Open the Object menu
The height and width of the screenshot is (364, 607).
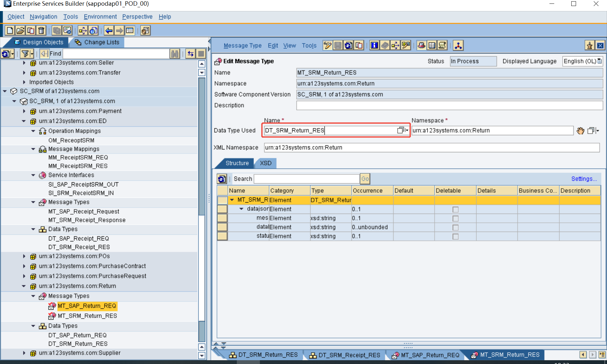point(16,17)
